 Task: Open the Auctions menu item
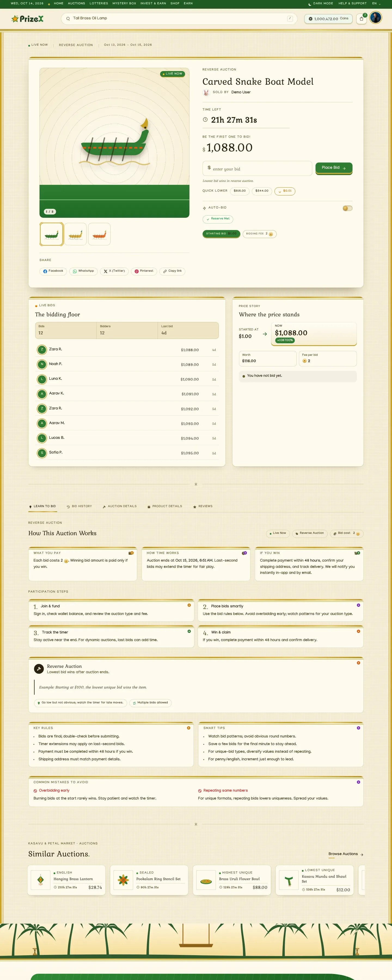click(x=76, y=4)
